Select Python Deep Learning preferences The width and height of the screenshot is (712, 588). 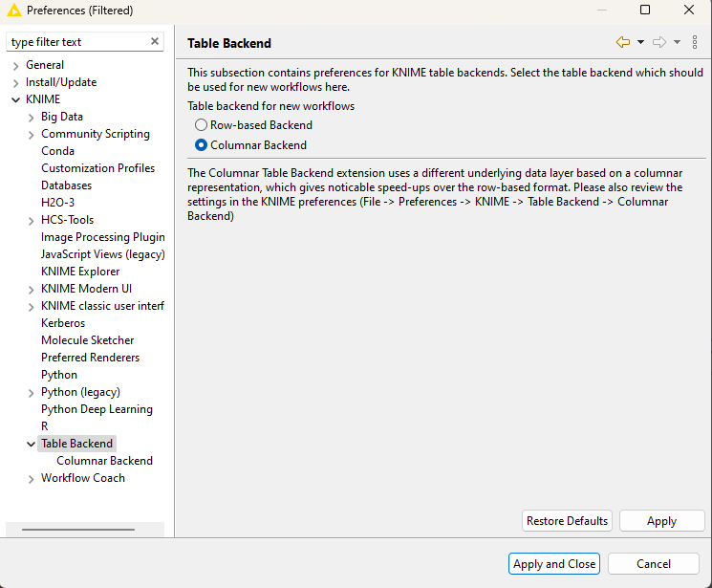[x=97, y=409]
